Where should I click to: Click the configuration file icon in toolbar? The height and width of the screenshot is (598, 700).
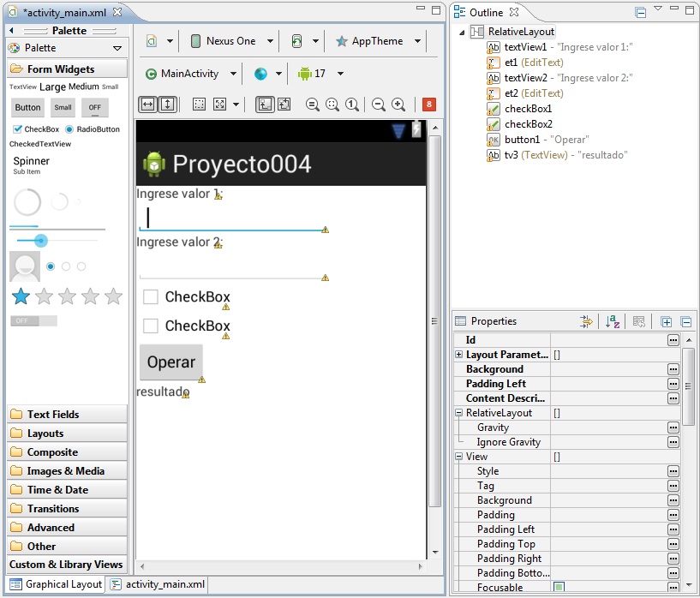pos(152,41)
